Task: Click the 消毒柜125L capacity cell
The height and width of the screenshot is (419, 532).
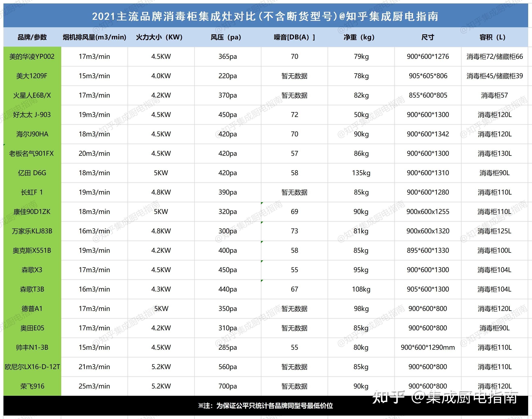Action: click(x=495, y=231)
